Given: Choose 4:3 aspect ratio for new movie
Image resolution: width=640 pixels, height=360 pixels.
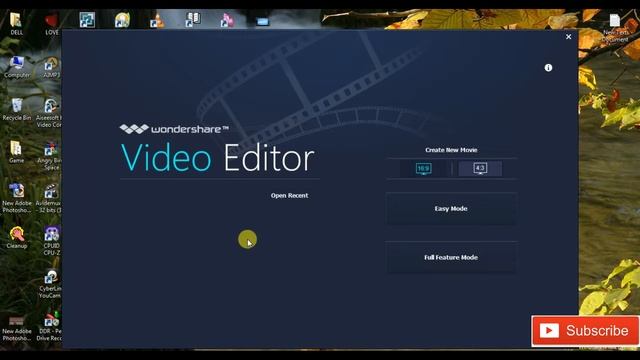Looking at the screenshot, I should tap(480, 168).
